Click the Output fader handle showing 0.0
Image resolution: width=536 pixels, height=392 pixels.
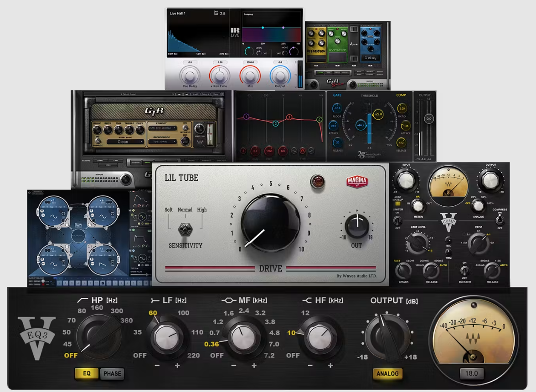click(428, 119)
